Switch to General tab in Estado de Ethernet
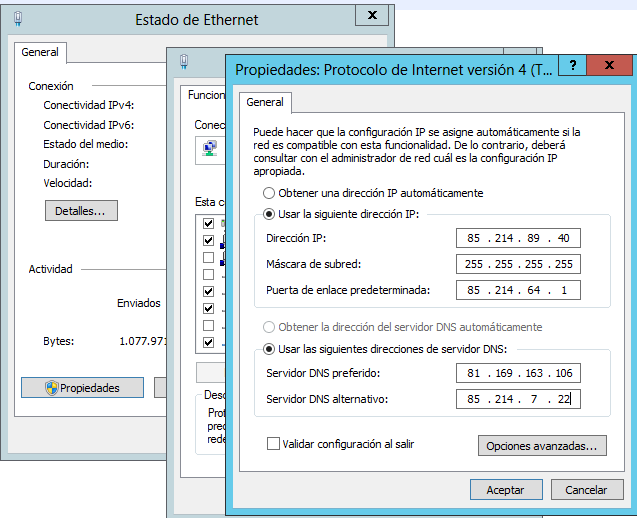This screenshot has width=637, height=518. [40, 52]
